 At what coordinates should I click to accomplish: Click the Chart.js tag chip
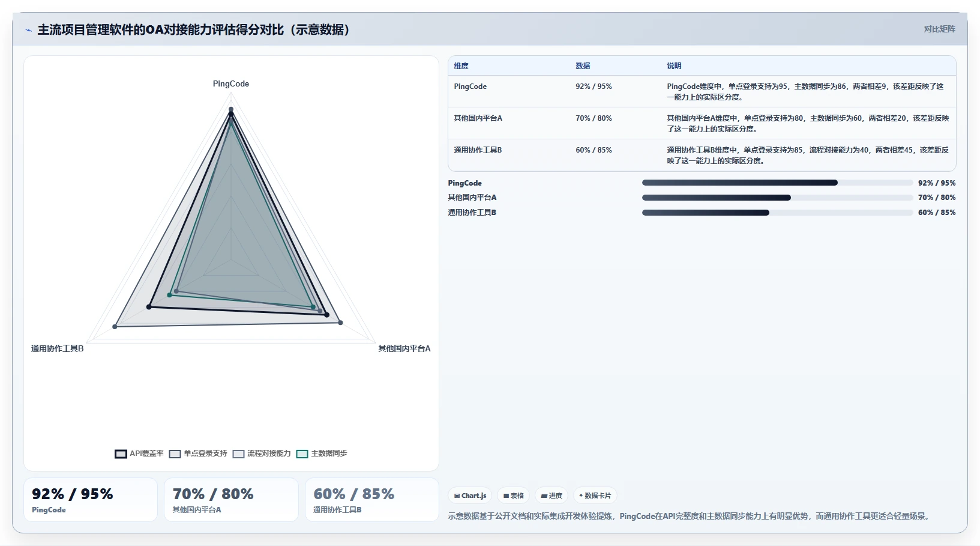pos(470,496)
